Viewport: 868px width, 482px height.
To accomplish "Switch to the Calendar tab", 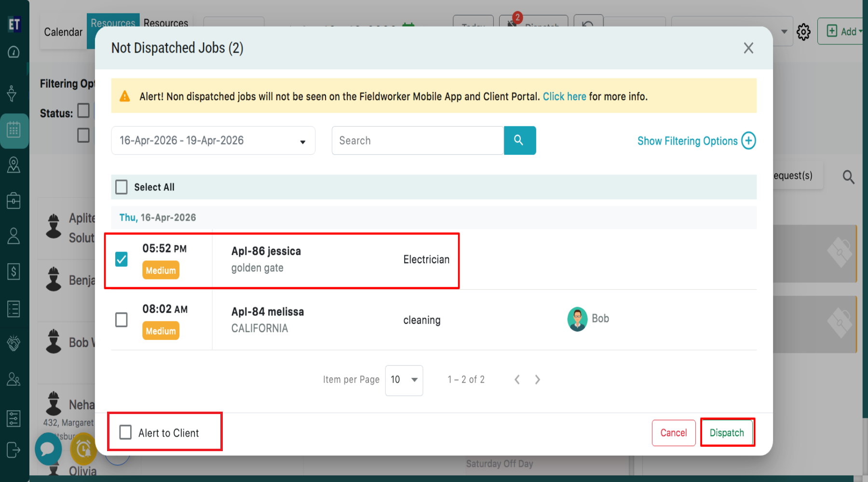I will (x=63, y=32).
